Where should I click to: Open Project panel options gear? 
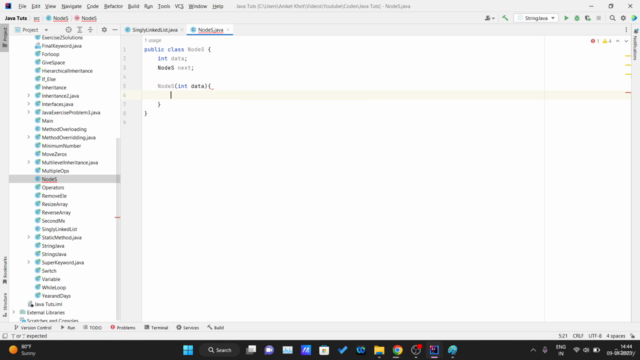pyautogui.click(x=104, y=30)
